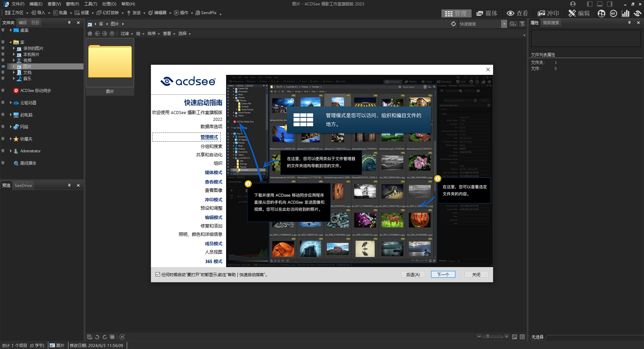Toggle easy-select marker beside 此电脑
Viewport: 644px width, 349px height.
3,115
